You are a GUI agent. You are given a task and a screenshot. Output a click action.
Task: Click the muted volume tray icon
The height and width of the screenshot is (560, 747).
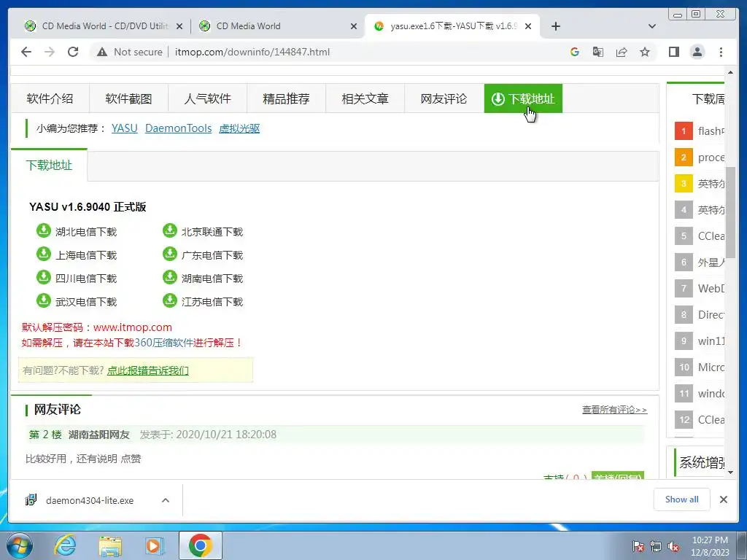coord(673,547)
